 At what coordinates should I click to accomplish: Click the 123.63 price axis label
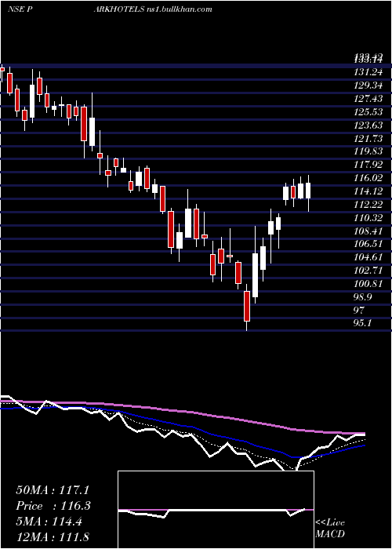(x=368, y=125)
